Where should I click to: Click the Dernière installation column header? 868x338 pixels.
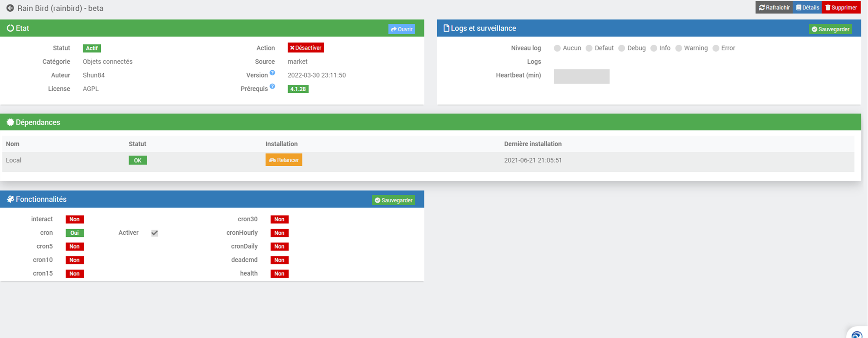tap(533, 144)
